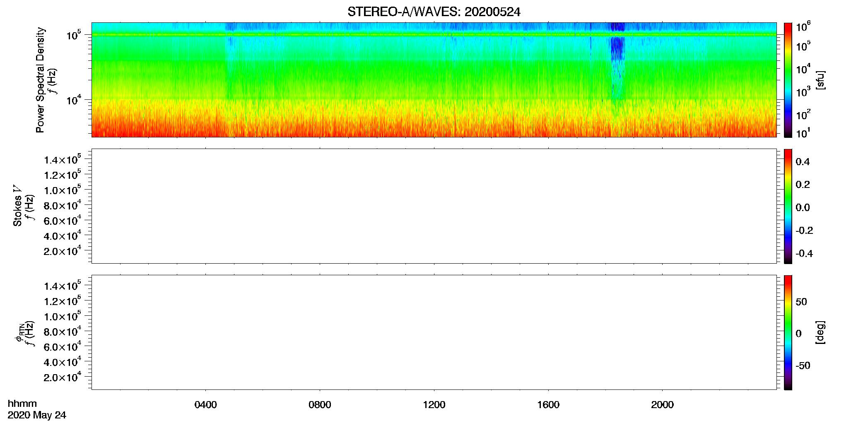The height and width of the screenshot is (447, 868).
Task: Click the "hhmm" time format label
Action: [22, 404]
